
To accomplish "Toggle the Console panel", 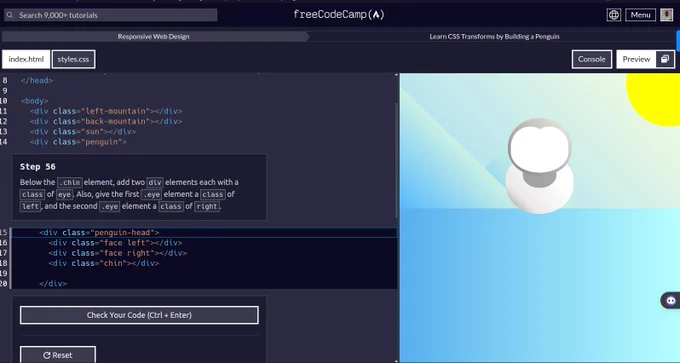I will [x=592, y=59].
